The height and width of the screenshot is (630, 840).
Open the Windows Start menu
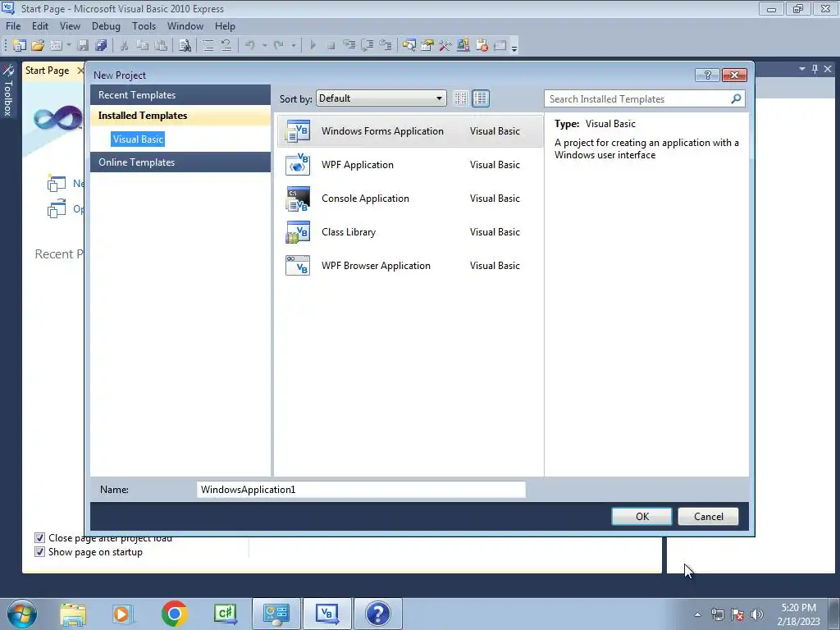coord(22,614)
